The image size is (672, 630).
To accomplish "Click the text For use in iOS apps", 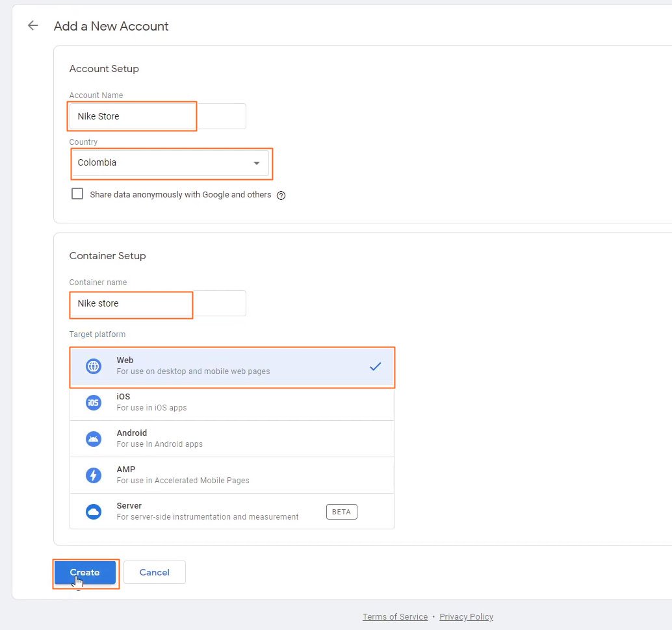I will coord(151,408).
